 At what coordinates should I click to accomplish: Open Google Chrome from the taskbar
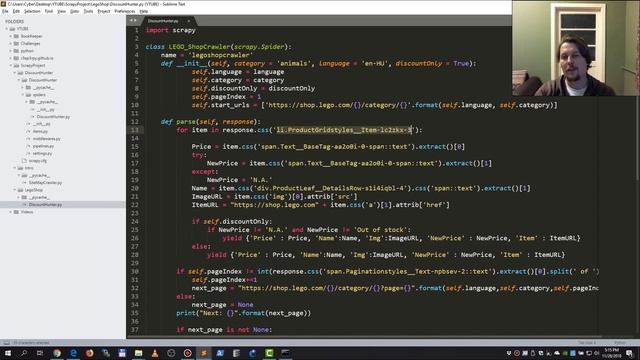(57, 353)
